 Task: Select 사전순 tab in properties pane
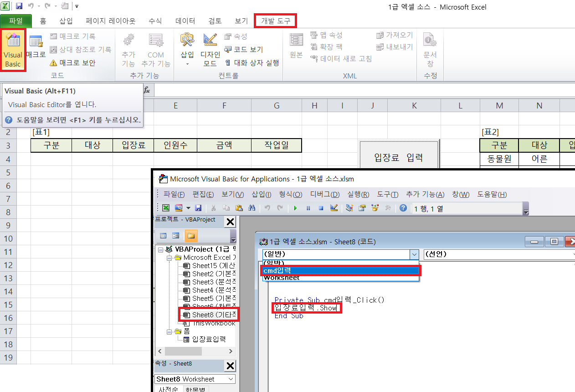tap(168, 390)
